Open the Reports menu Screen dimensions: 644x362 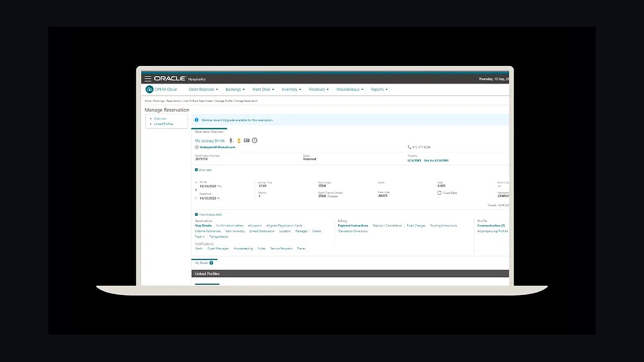[x=379, y=90]
